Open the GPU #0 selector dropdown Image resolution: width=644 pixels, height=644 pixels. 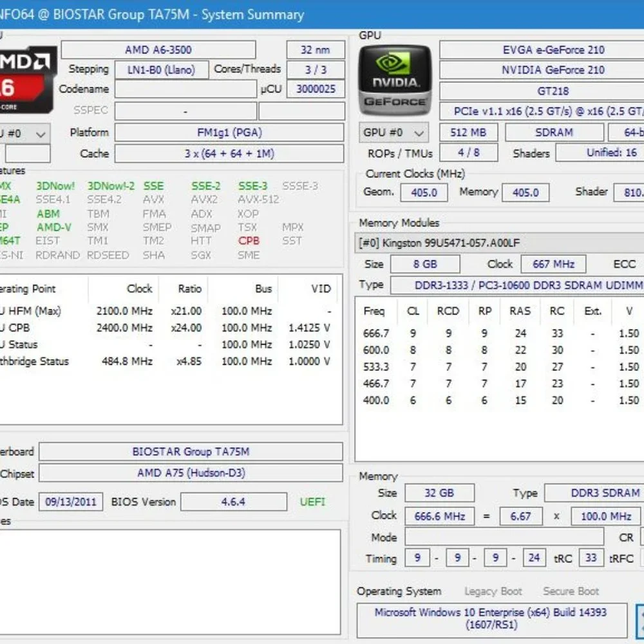[393, 133]
